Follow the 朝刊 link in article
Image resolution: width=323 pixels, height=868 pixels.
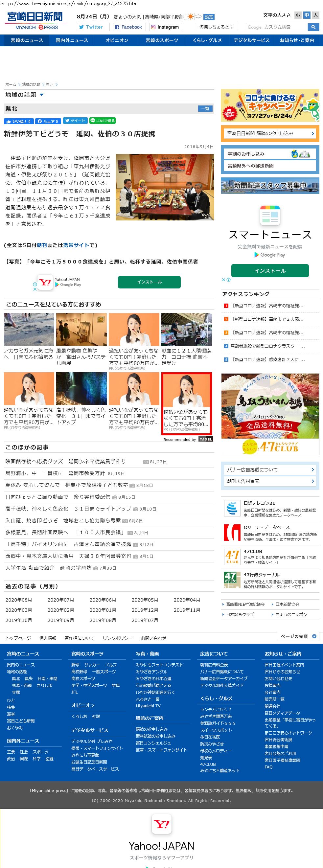coord(42,245)
